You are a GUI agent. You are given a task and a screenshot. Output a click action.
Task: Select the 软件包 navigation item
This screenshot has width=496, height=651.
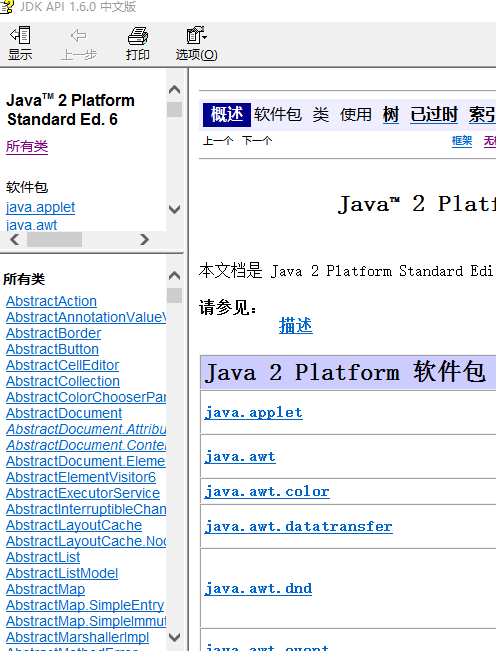click(278, 114)
